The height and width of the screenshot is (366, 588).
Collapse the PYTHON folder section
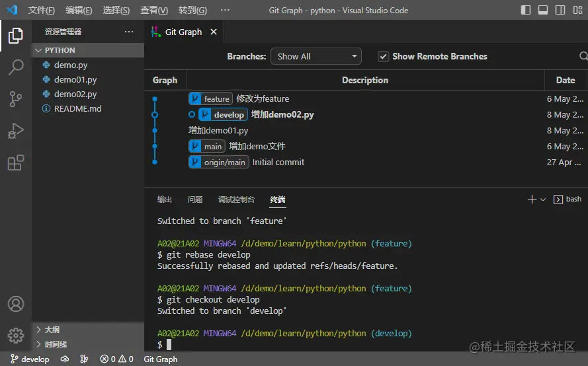88,50
